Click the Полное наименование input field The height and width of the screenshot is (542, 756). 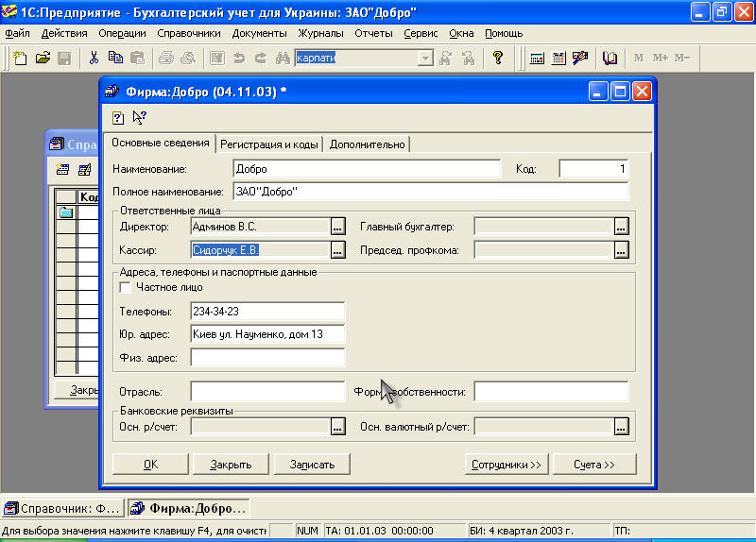pyautogui.click(x=431, y=192)
